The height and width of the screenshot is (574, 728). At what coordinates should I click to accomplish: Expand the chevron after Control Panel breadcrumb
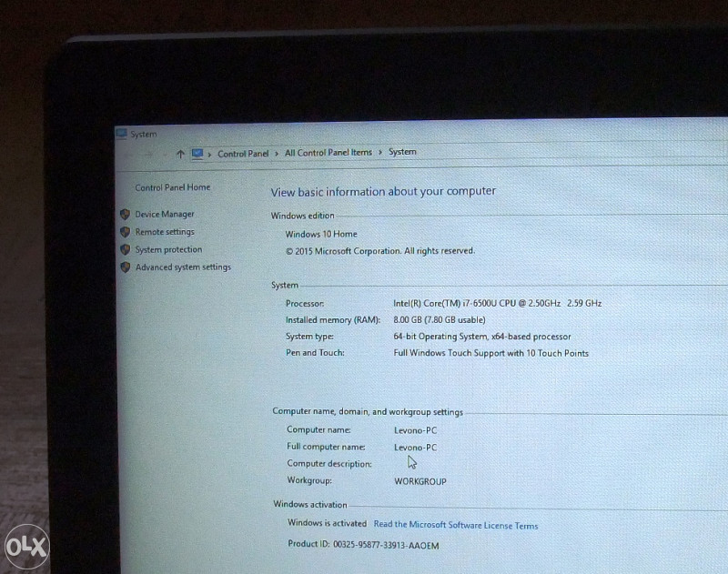[277, 153]
